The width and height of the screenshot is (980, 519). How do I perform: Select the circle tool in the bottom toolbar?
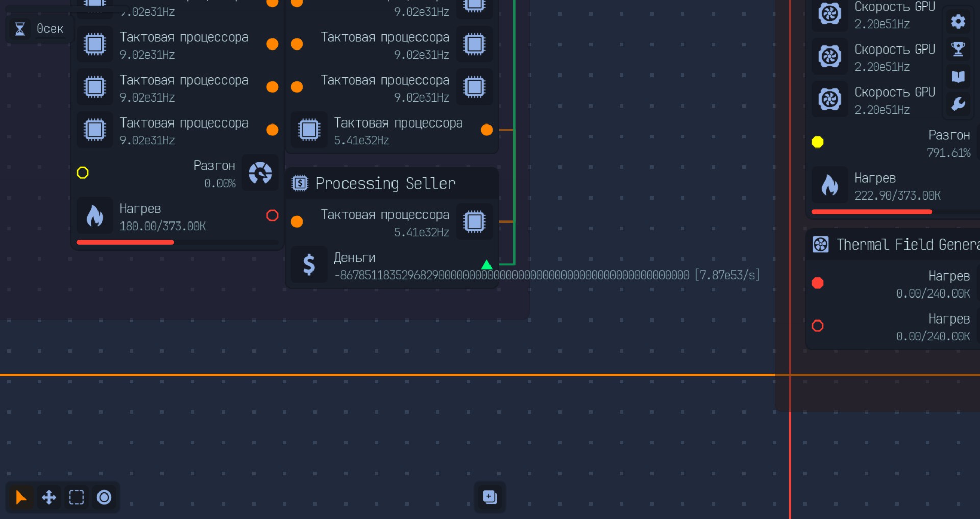click(x=104, y=497)
